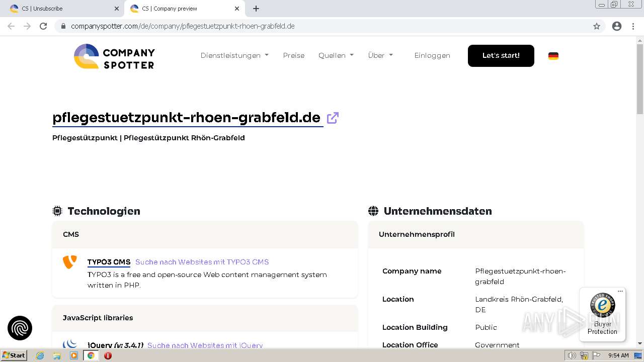Click the fingerprint privacy icon
Screen dimensions: 644x362
coord(20,328)
